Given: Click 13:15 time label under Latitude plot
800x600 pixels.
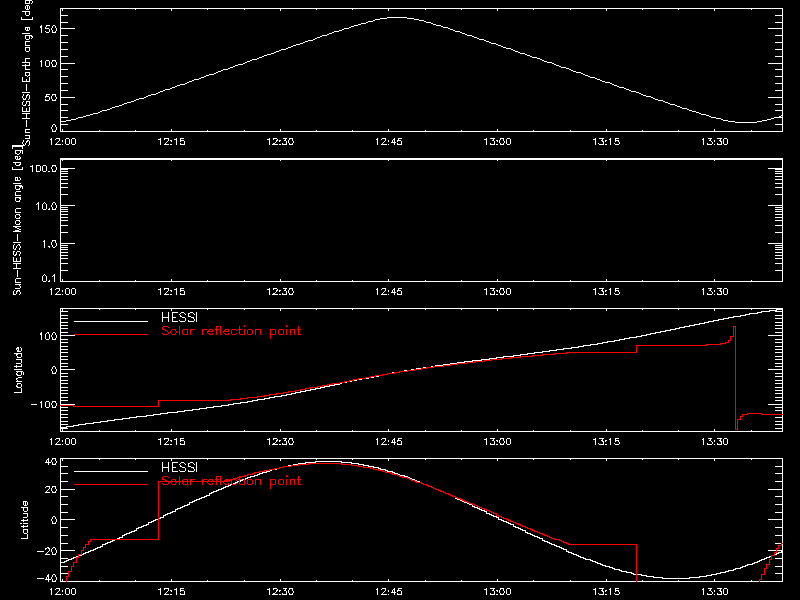Looking at the screenshot, I should (606, 592).
